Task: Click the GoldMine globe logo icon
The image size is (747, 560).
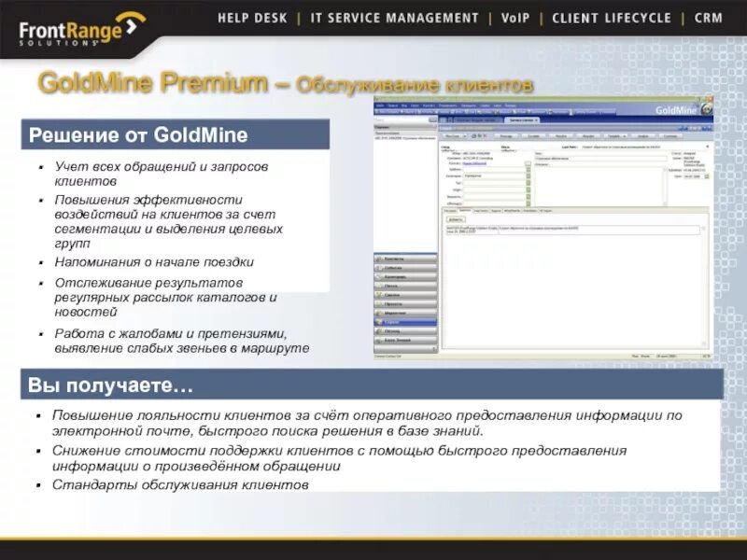Action: pos(707,108)
